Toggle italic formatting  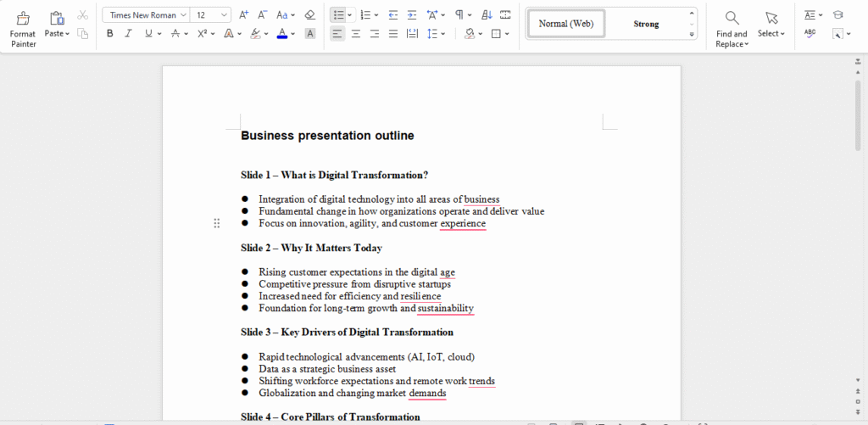pos(129,34)
